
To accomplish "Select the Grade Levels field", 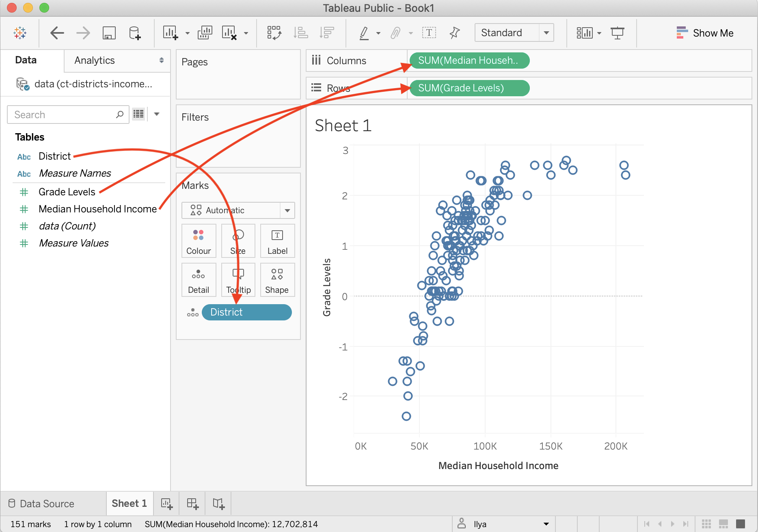I will [67, 192].
